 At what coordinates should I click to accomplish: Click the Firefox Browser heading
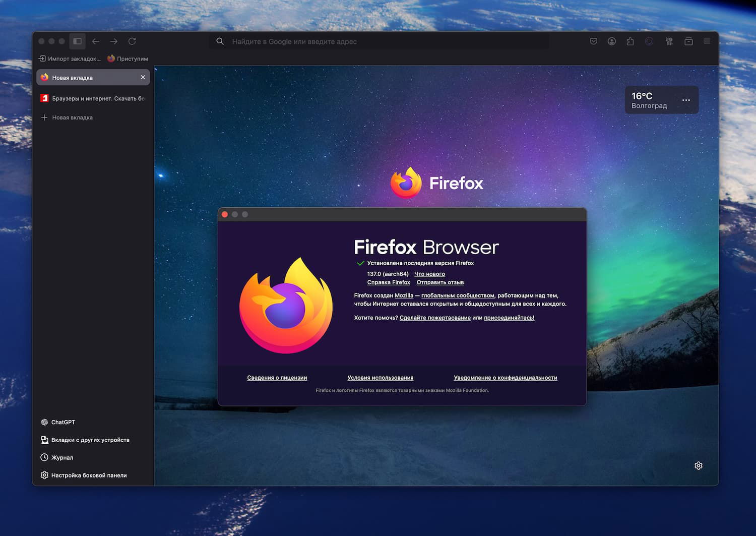click(426, 247)
